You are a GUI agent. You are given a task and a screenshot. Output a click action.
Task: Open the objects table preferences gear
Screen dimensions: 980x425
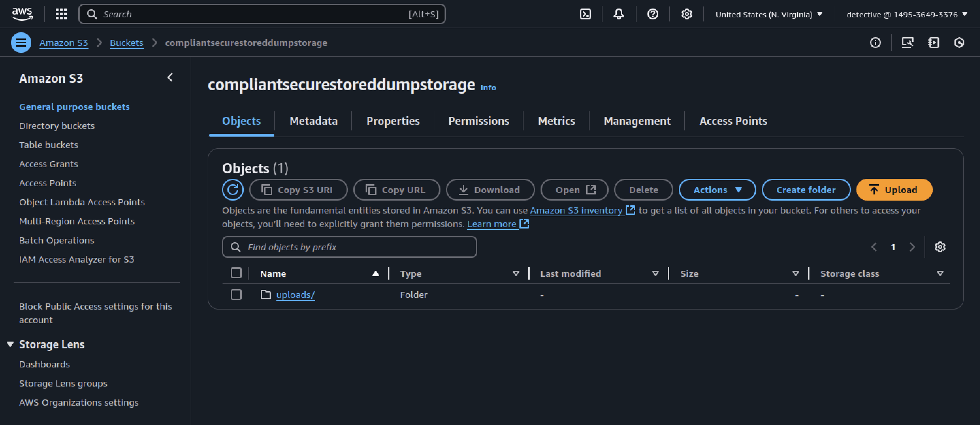click(x=940, y=247)
